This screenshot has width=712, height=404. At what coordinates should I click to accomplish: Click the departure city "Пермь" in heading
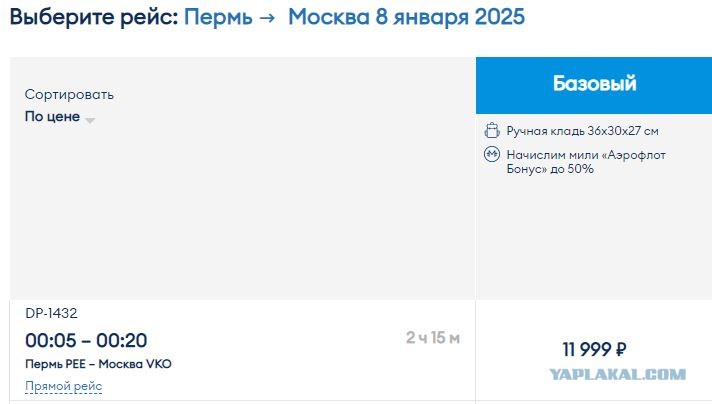[218, 17]
